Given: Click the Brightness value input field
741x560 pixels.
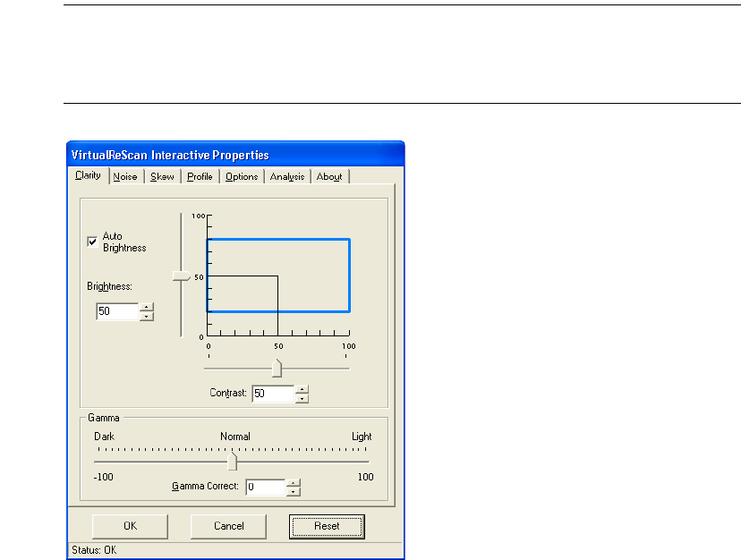Looking at the screenshot, I should pos(117,311).
